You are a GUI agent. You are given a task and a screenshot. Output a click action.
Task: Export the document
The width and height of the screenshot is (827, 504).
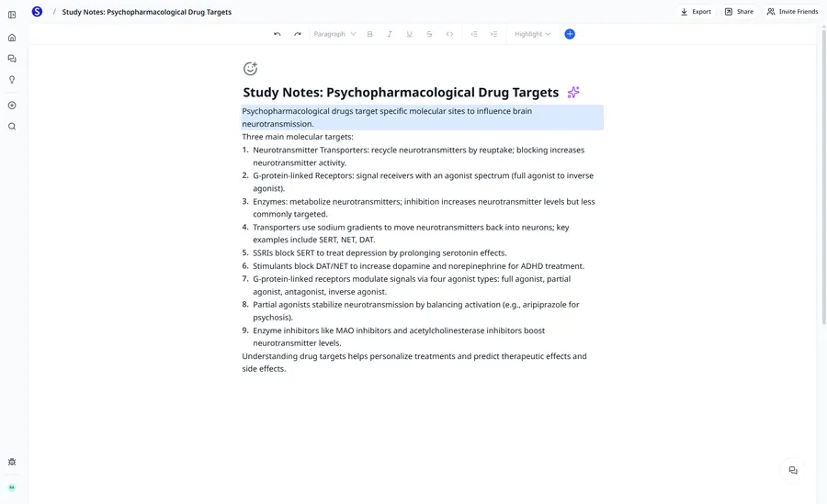(x=696, y=12)
